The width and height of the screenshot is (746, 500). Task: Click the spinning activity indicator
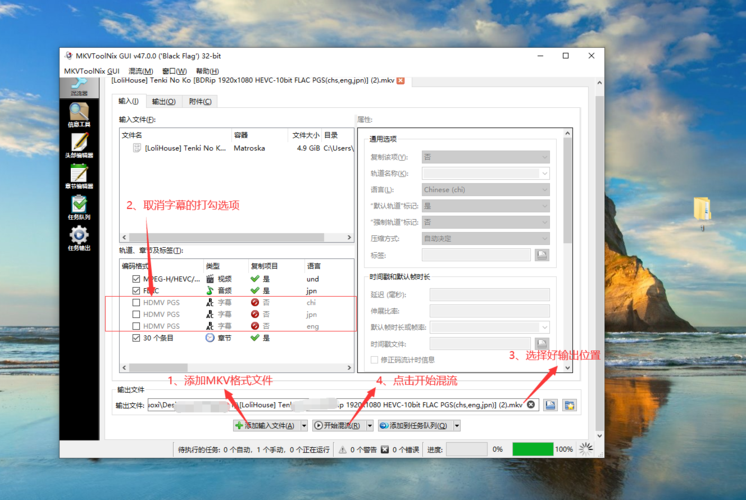tap(586, 449)
